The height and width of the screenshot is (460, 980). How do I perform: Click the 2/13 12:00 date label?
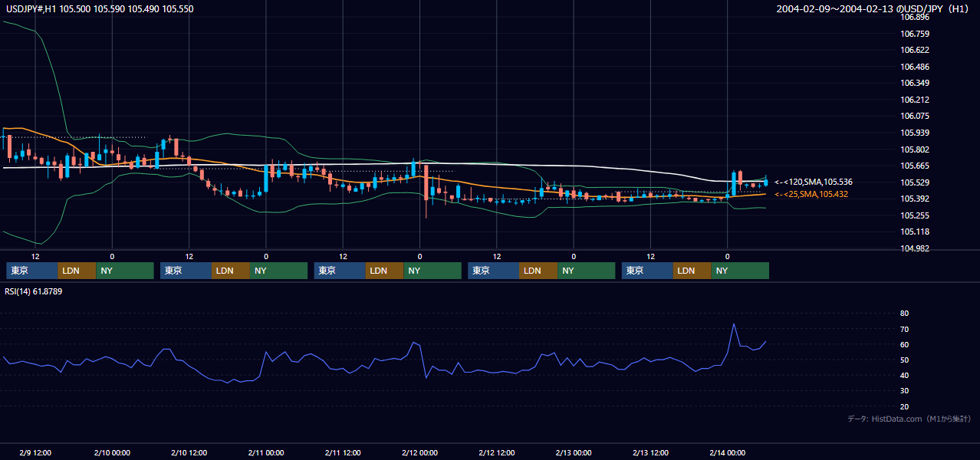pyautogui.click(x=650, y=452)
